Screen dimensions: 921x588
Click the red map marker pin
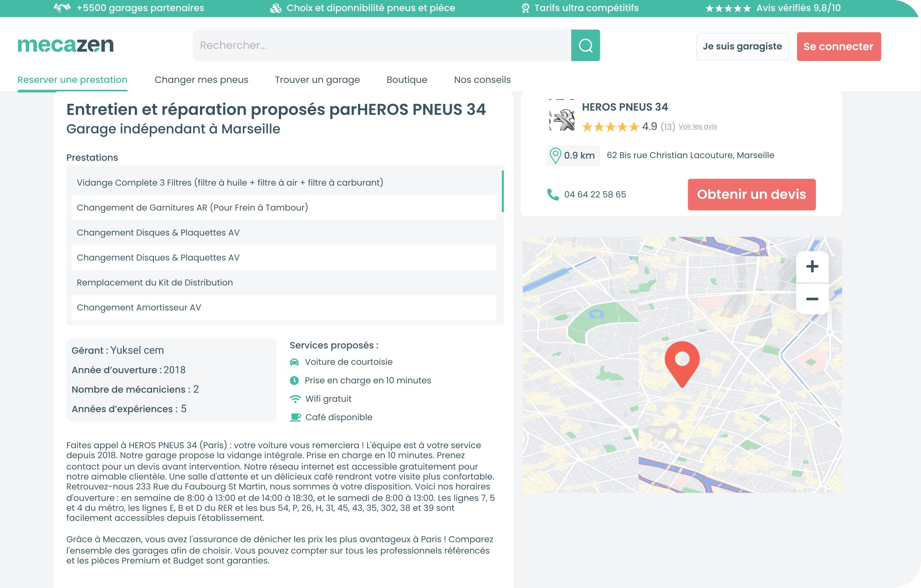(682, 364)
